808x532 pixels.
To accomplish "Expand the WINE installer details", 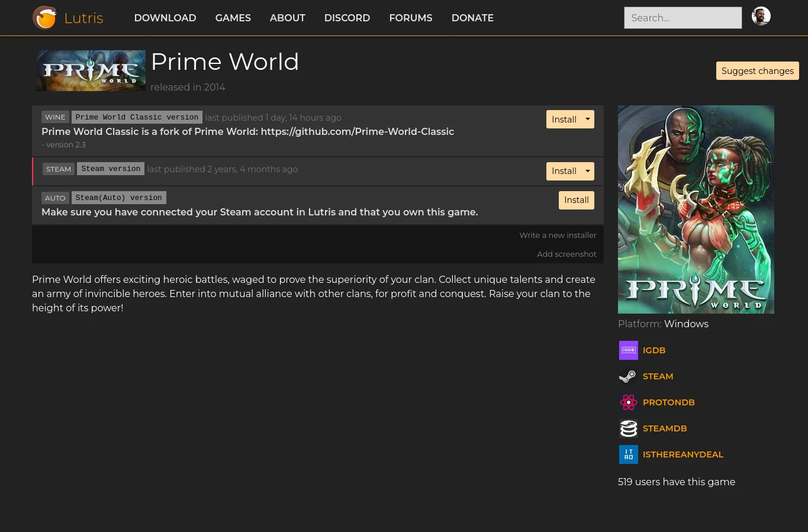I will [x=55, y=117].
